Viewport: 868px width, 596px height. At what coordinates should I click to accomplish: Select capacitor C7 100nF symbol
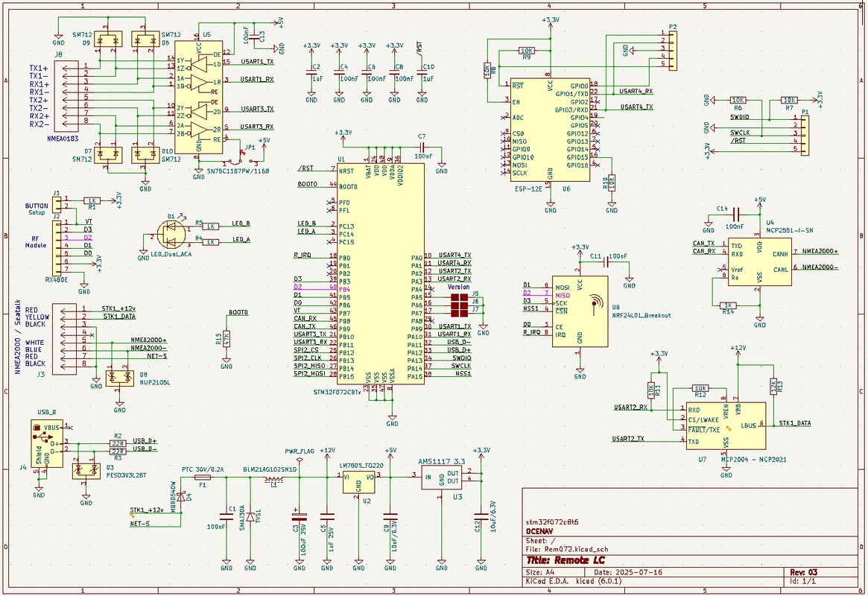pyautogui.click(x=422, y=148)
